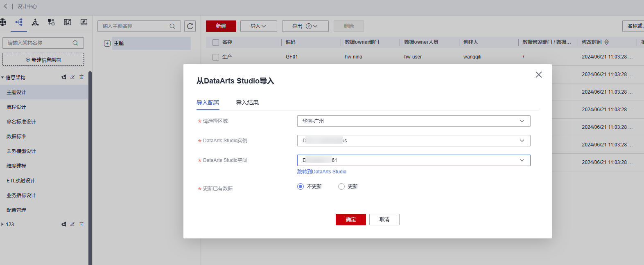Click the 设计中心 breadcrumb text
This screenshot has width=644, height=265.
[27, 7]
